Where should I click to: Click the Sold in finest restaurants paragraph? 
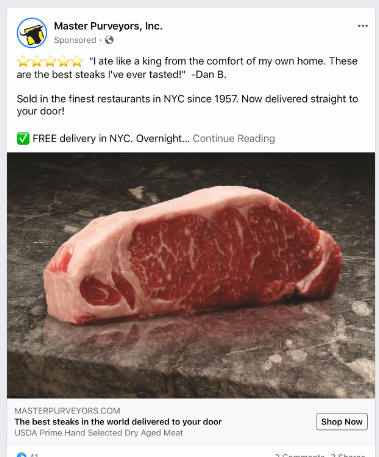187,105
